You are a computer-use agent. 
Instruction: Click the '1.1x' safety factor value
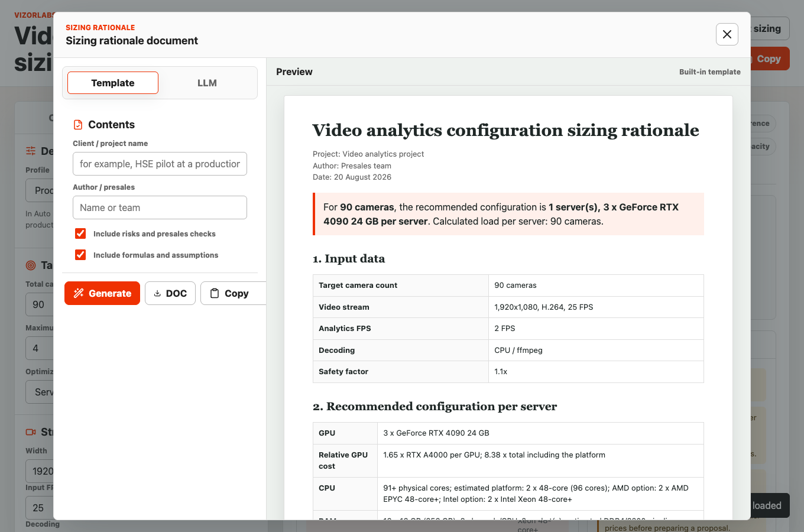coord(596,372)
